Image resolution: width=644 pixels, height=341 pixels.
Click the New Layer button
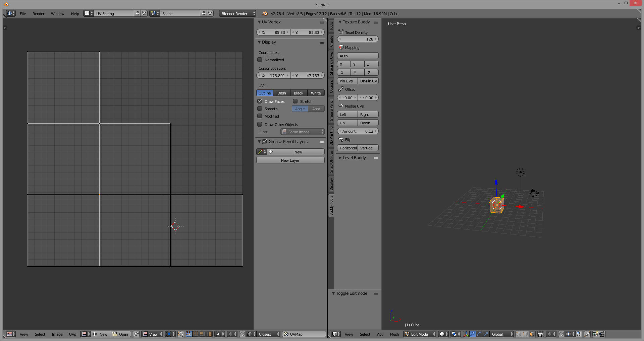[x=290, y=160]
